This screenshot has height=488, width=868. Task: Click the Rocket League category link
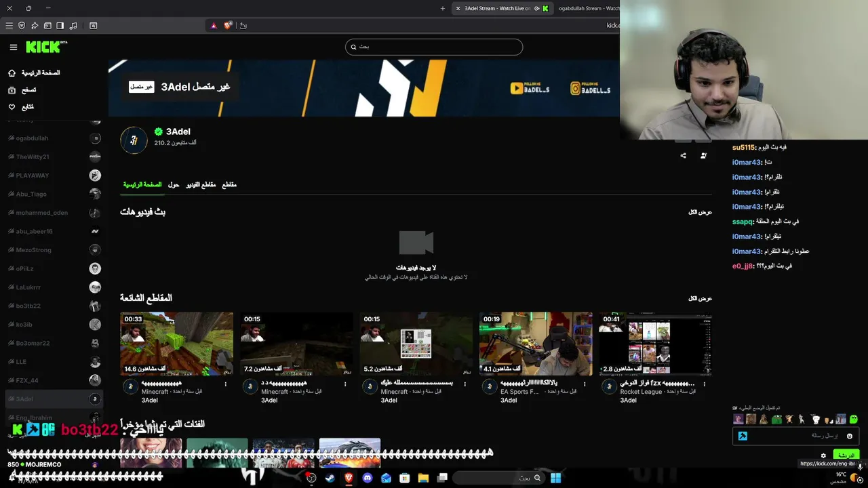click(641, 392)
